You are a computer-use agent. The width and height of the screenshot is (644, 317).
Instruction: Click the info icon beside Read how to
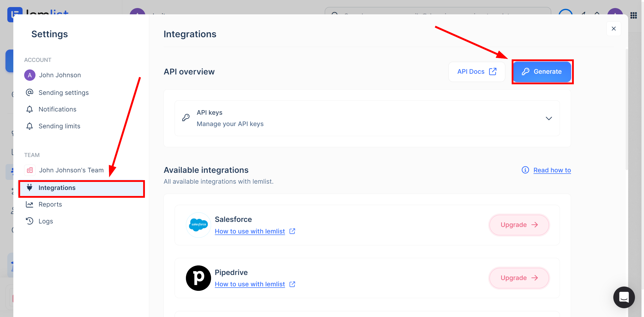tap(525, 170)
